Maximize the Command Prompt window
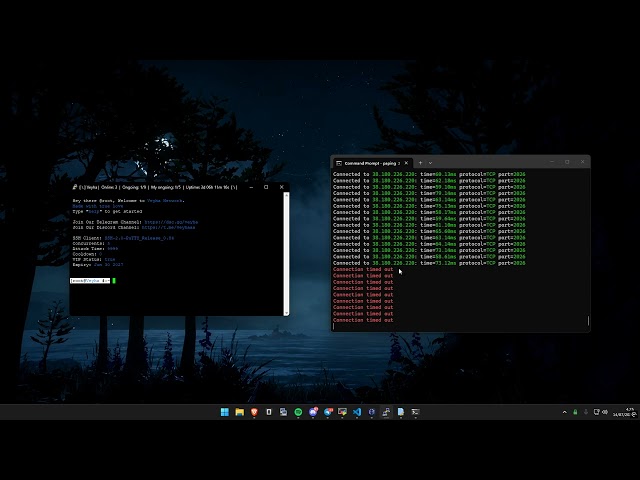The width and height of the screenshot is (640, 480). point(567,162)
